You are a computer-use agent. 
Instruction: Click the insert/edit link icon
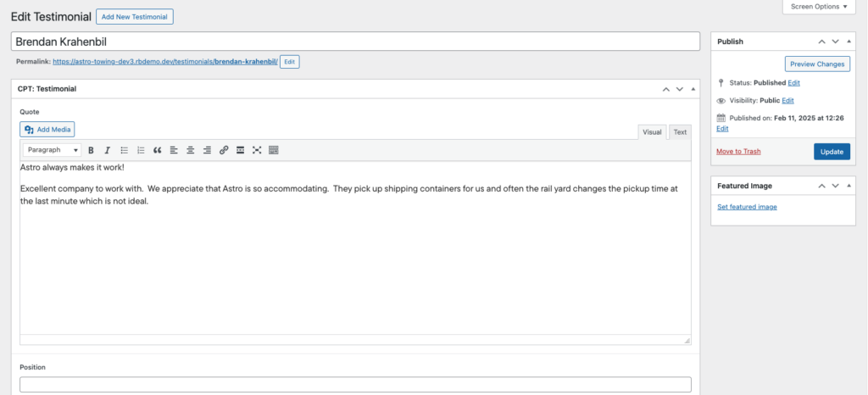click(x=224, y=150)
